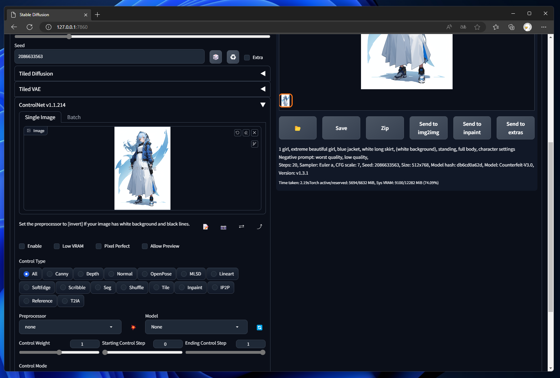The width and height of the screenshot is (560, 378).
Task: Select the Canny control type
Action: (58, 274)
